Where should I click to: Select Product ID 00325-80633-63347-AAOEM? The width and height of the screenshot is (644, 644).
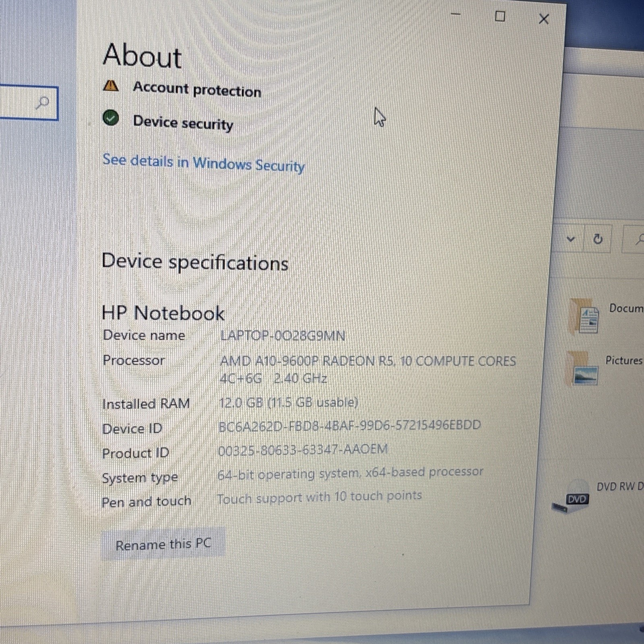click(x=303, y=450)
